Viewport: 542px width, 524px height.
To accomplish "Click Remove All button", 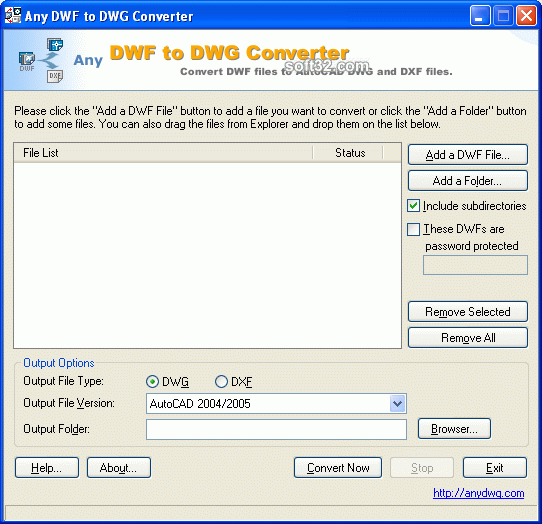I will pyautogui.click(x=468, y=338).
